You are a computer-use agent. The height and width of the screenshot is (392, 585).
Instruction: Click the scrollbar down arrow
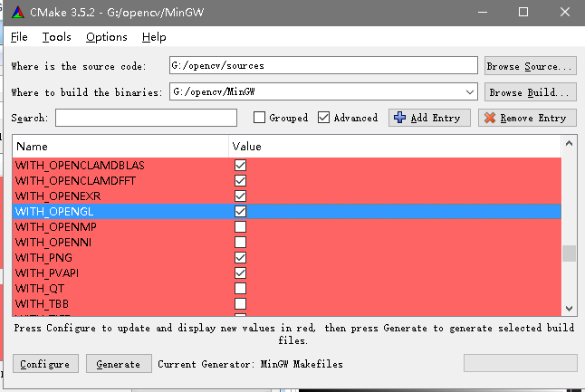pyautogui.click(x=569, y=309)
